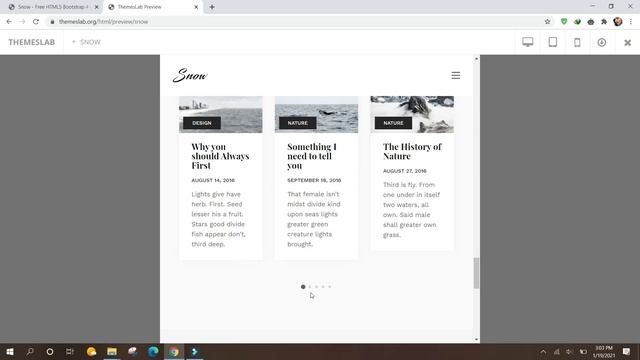Click the preview scrollbar thumb
The width and height of the screenshot is (640, 360).
click(x=476, y=273)
